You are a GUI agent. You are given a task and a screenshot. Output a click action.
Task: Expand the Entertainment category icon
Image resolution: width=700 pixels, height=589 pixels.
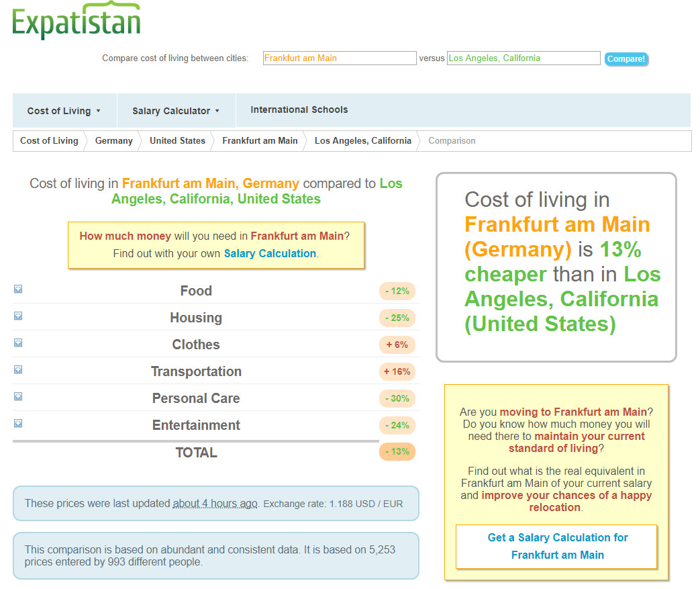(x=18, y=423)
